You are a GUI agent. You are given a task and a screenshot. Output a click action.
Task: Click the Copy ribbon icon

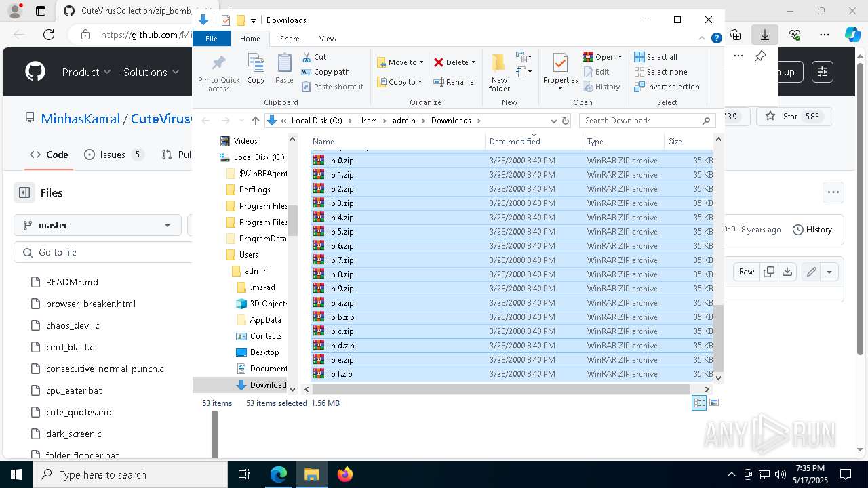[256, 69]
